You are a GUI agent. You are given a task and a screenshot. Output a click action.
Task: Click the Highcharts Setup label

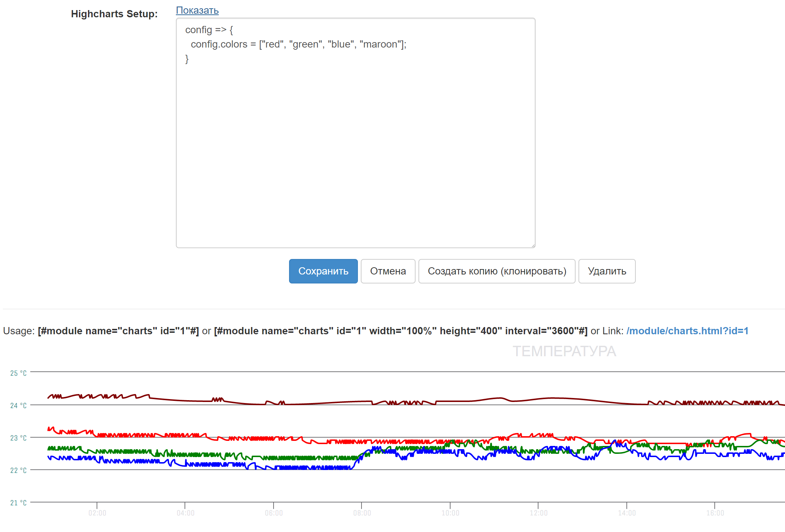[x=114, y=14]
